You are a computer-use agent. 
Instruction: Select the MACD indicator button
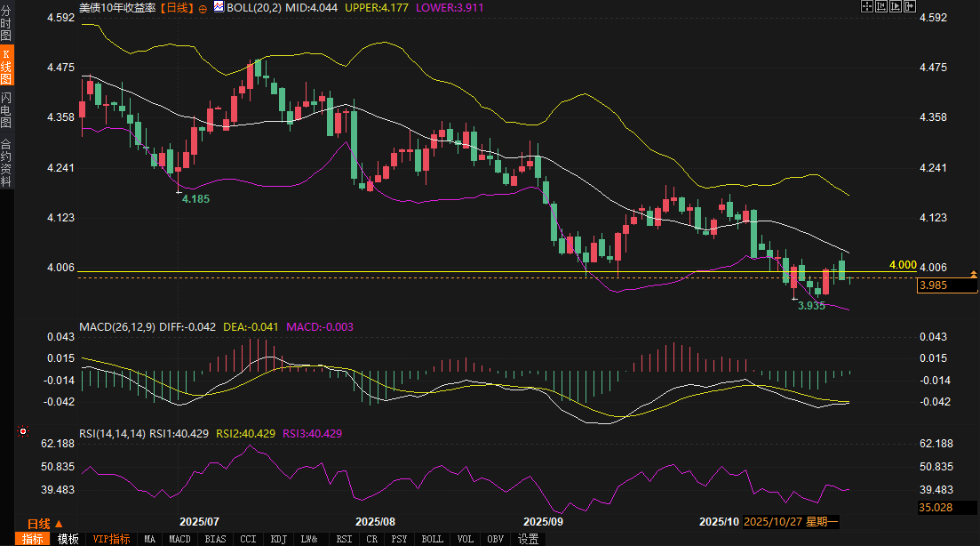[x=180, y=539]
